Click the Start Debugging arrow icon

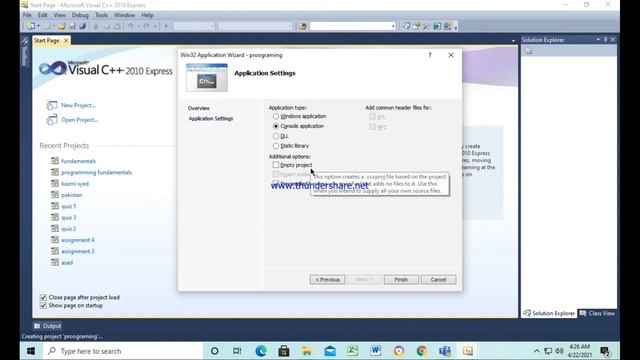(x=166, y=26)
